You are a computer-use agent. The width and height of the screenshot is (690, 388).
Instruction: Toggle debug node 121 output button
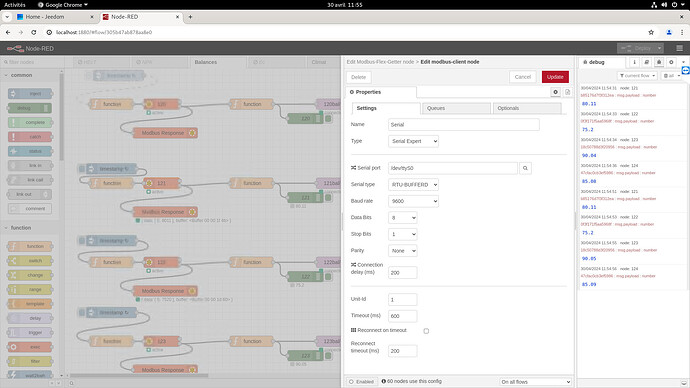coord(328,198)
